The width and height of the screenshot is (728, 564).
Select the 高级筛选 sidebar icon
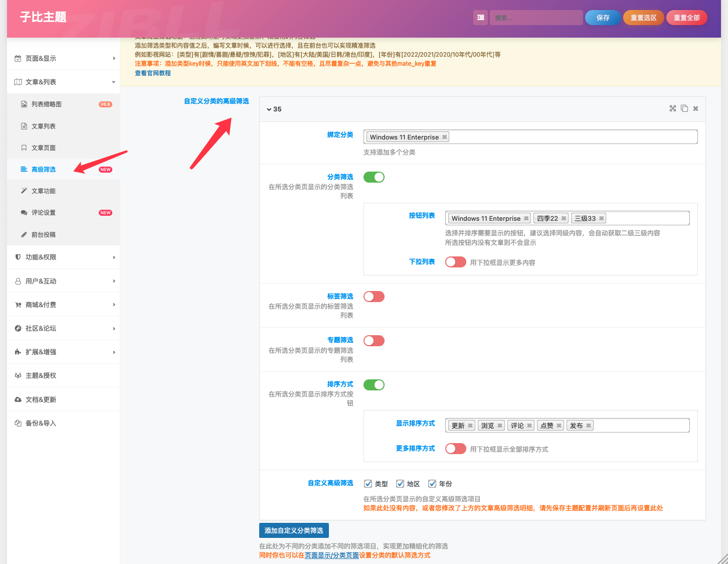[x=24, y=169]
